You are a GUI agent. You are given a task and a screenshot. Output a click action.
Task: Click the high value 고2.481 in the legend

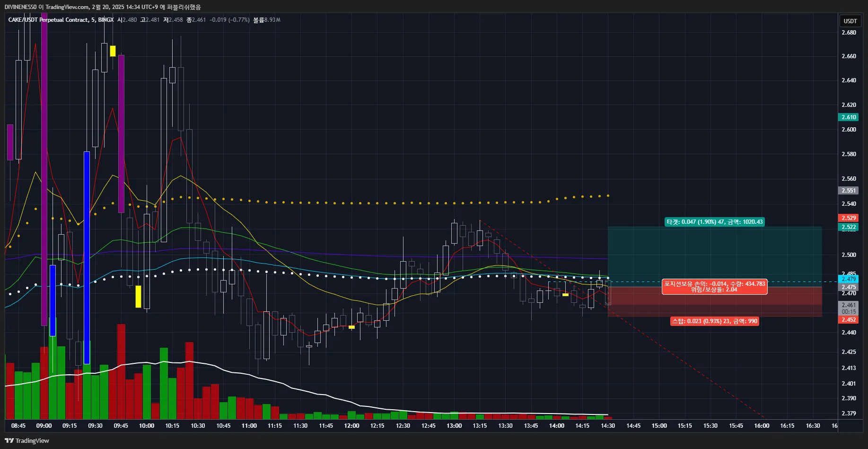tap(150, 20)
